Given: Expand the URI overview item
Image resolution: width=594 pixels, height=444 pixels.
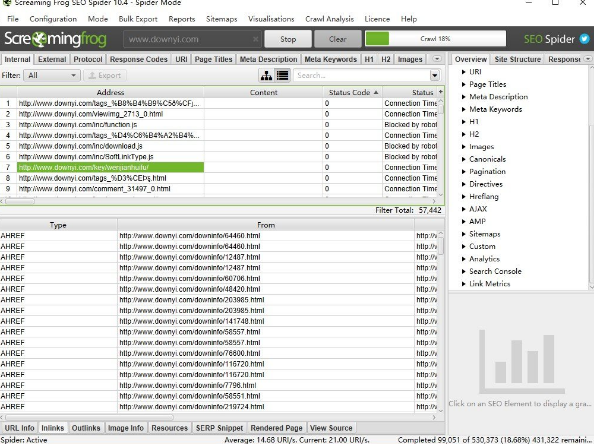Looking at the screenshot, I should (463, 72).
